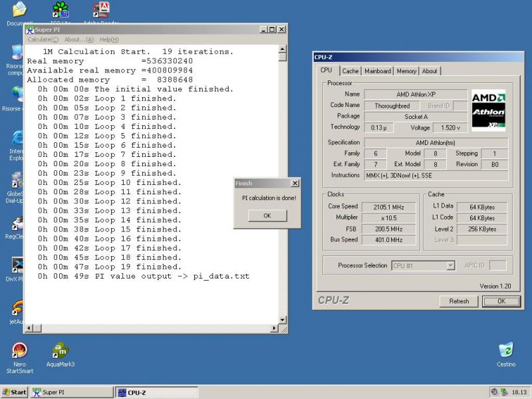This screenshot has width=532, height=399.
Task: Switch to the About tab in CPU-Z
Action: coord(430,71)
